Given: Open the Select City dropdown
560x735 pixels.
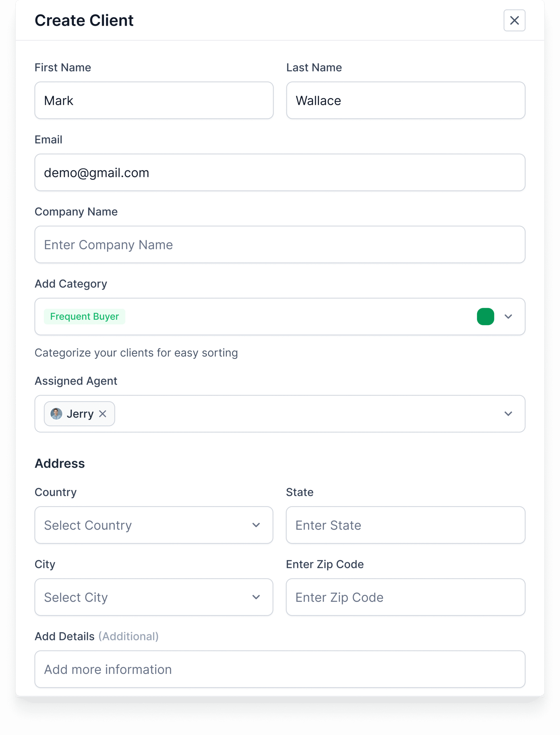Looking at the screenshot, I should click(x=154, y=597).
